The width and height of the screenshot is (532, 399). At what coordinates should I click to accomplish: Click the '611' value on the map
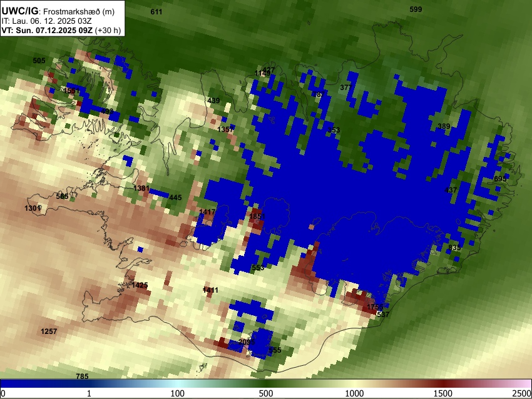coord(156,12)
